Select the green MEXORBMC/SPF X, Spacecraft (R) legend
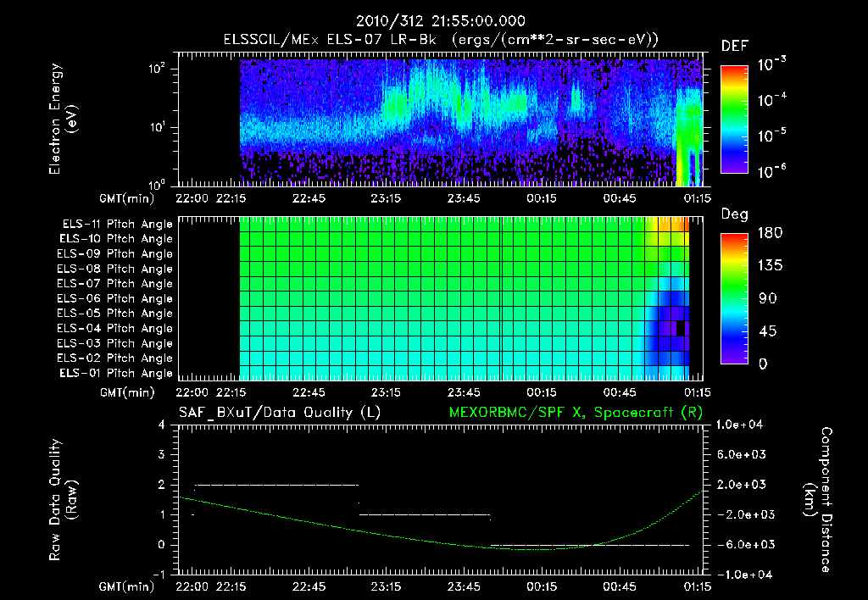Viewport: 868px width, 600px height. [x=576, y=413]
